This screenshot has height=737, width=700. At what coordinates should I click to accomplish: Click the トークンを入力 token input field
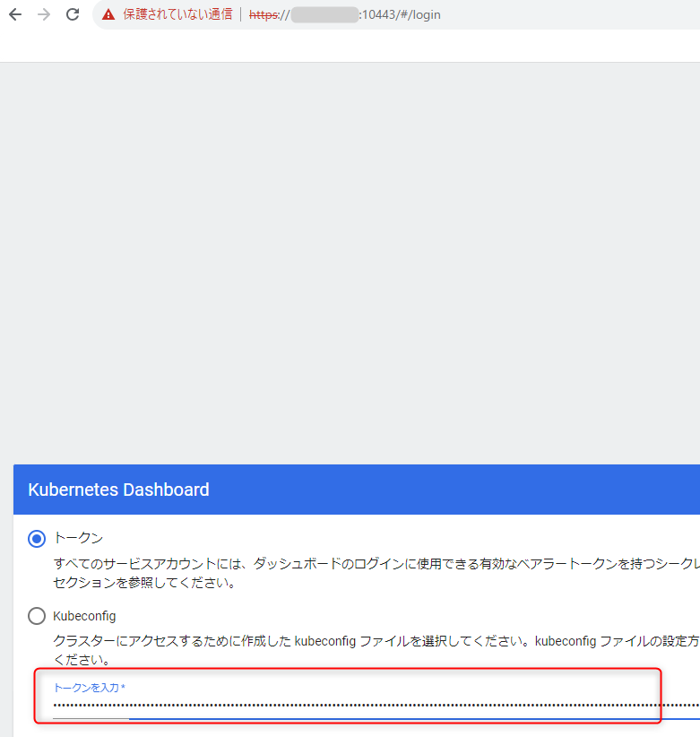click(x=376, y=705)
